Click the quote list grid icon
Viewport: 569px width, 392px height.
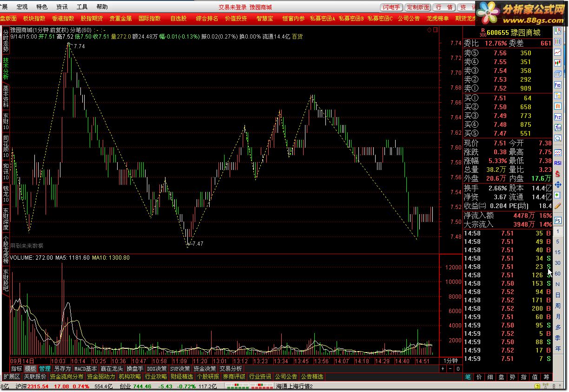tap(558, 41)
